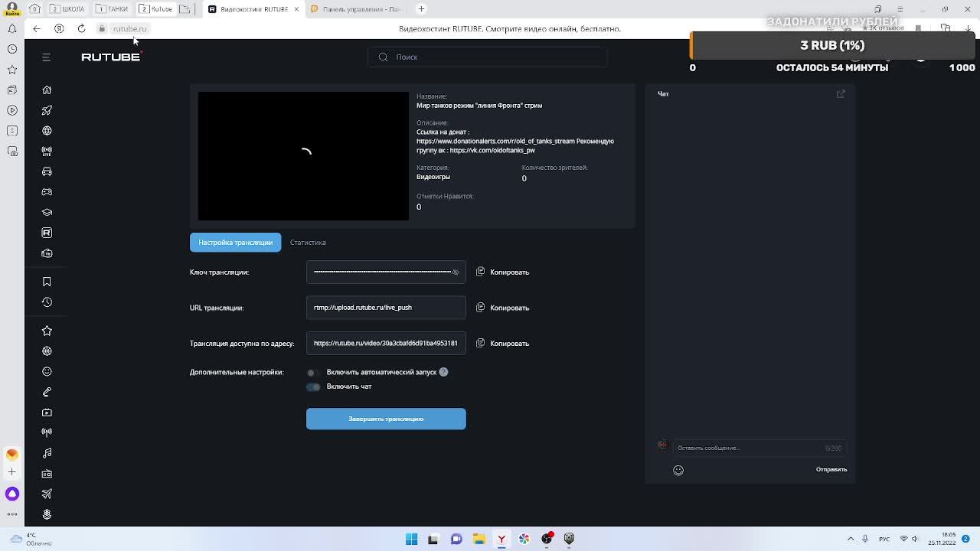980x551 pixels.
Task: Open the smiley face sidebar icon
Action: tap(47, 371)
